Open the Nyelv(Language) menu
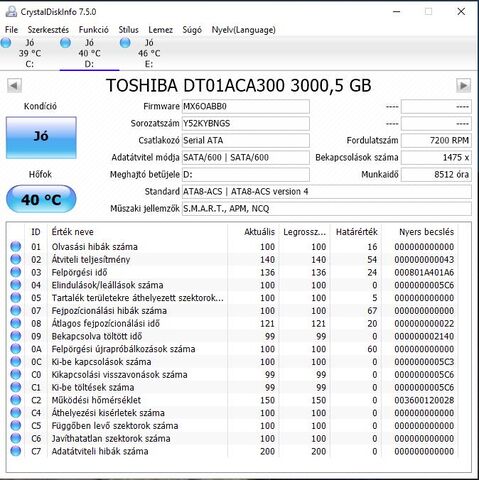 click(244, 30)
